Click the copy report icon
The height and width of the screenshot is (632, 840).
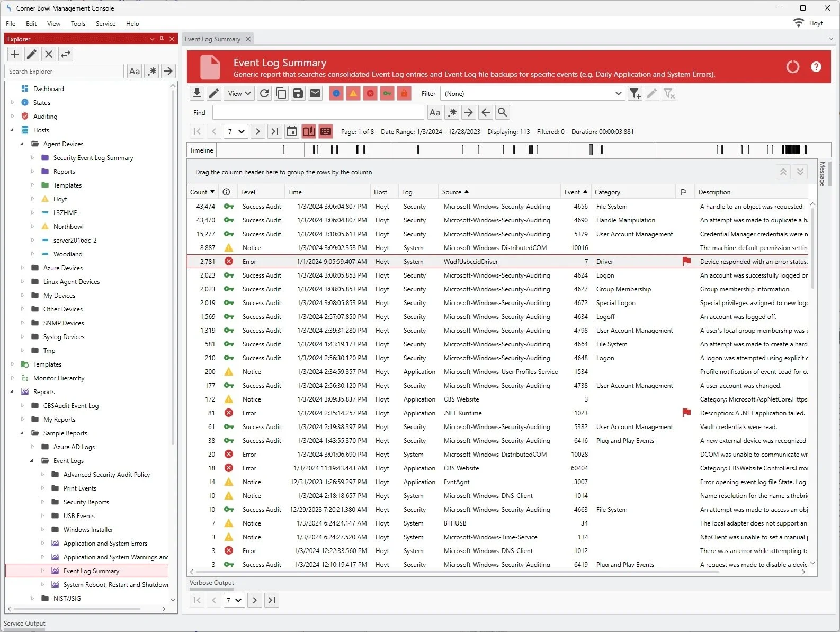(281, 93)
